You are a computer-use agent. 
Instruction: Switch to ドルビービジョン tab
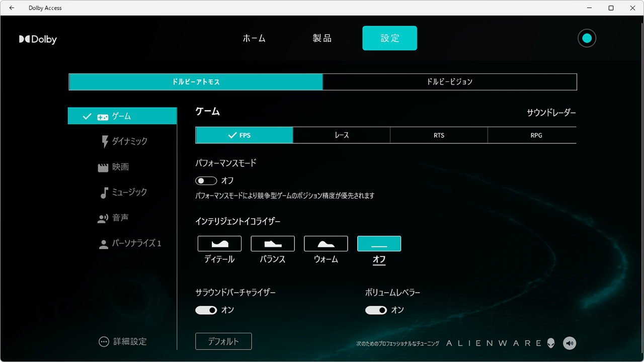pos(450,82)
